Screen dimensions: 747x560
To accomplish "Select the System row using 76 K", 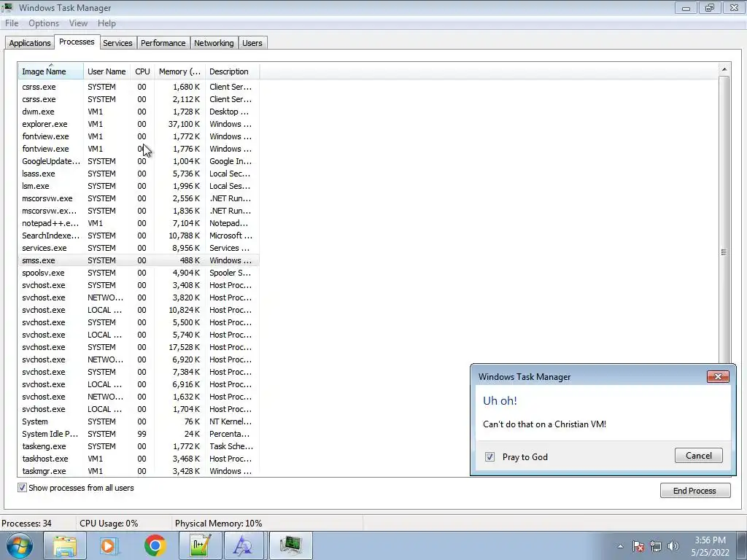I will click(x=138, y=421).
